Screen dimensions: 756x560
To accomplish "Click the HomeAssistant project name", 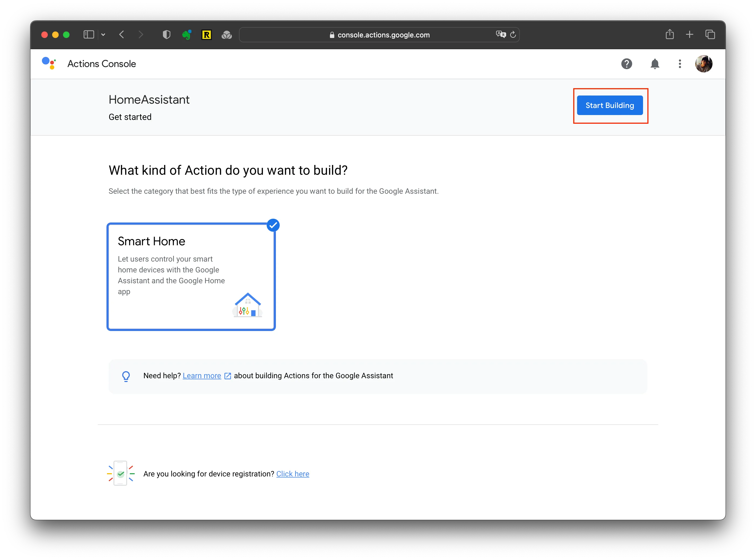I will [x=149, y=99].
